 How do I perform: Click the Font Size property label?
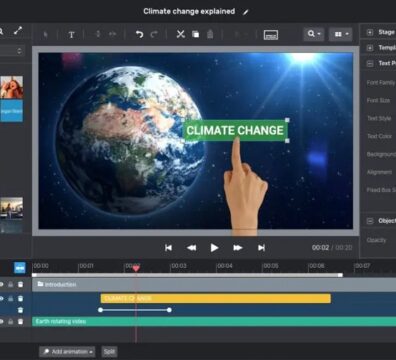[378, 100]
